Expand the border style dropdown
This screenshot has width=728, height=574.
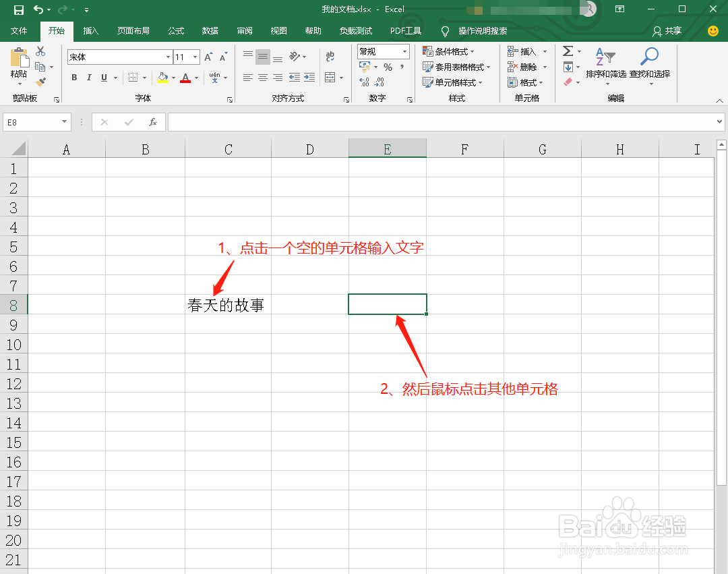(x=143, y=78)
